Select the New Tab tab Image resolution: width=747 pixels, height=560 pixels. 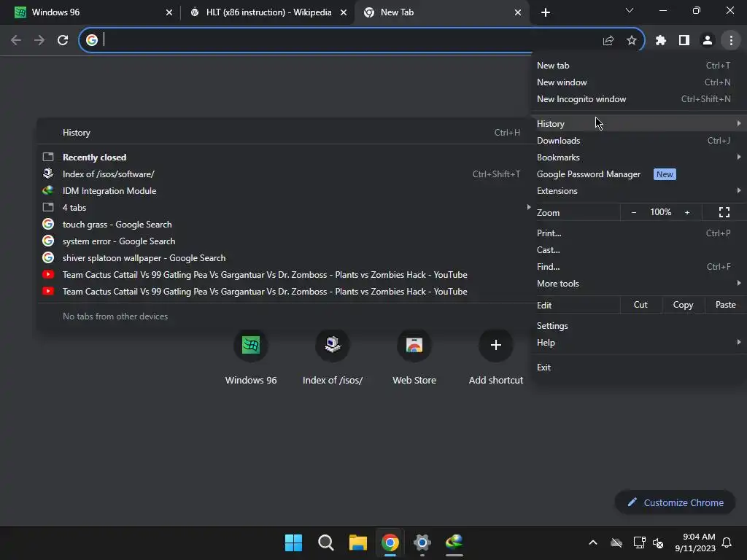(441, 12)
